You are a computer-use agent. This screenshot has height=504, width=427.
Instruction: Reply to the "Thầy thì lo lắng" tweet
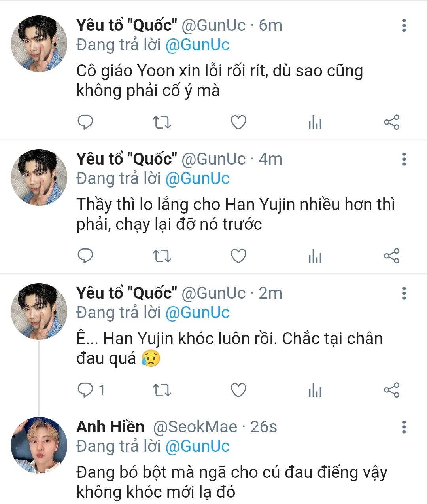pos(85,256)
